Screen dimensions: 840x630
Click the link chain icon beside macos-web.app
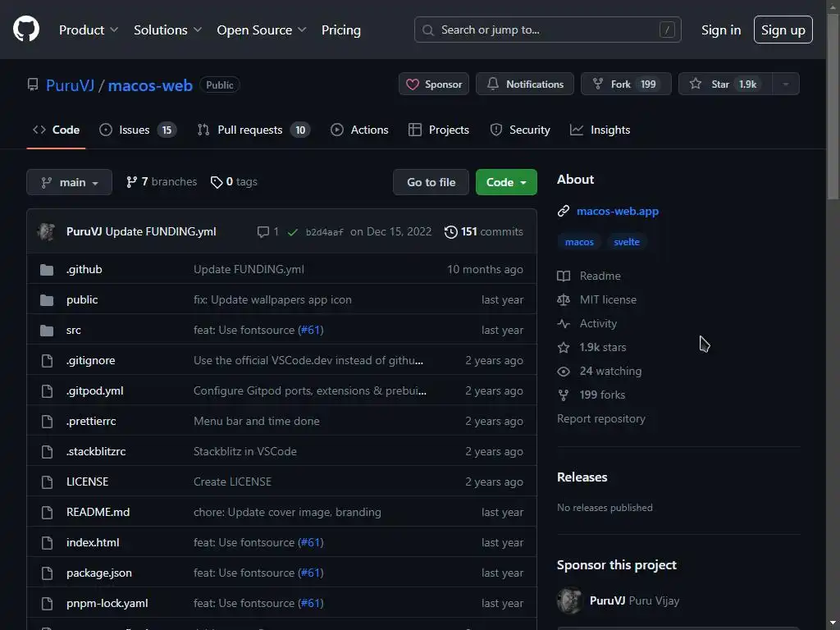(x=563, y=211)
